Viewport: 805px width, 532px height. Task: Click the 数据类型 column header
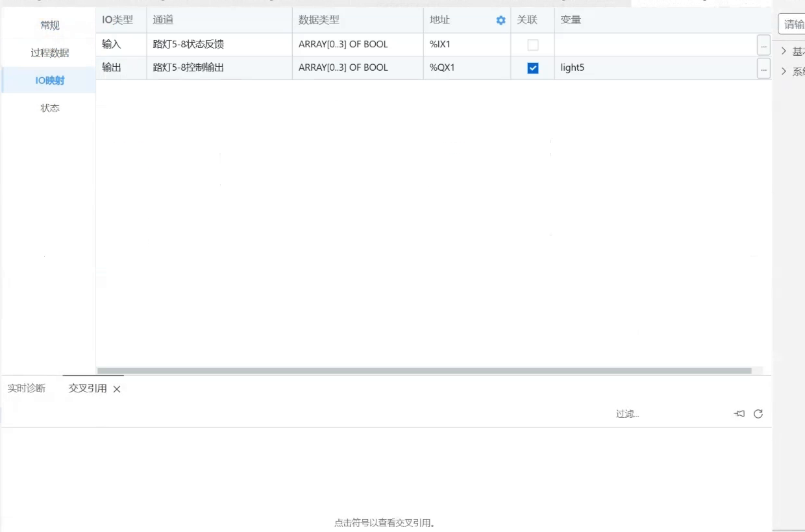[358, 20]
